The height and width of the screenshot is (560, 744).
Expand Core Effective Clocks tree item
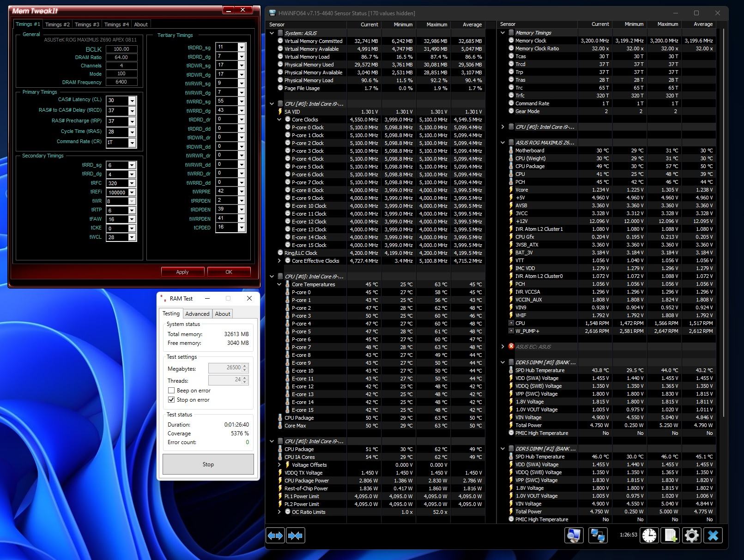pos(279,261)
